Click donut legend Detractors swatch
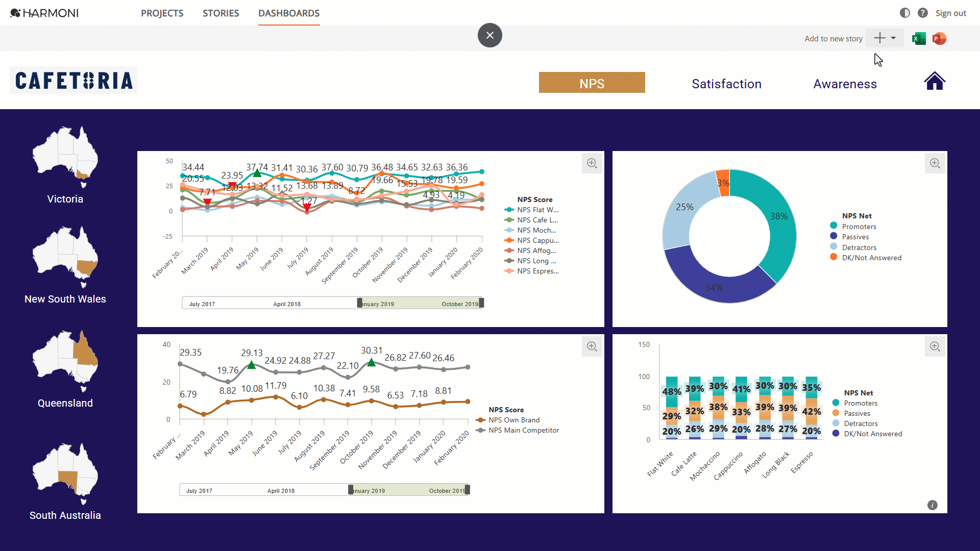Screen dimensions: 980x551 [x=834, y=246]
